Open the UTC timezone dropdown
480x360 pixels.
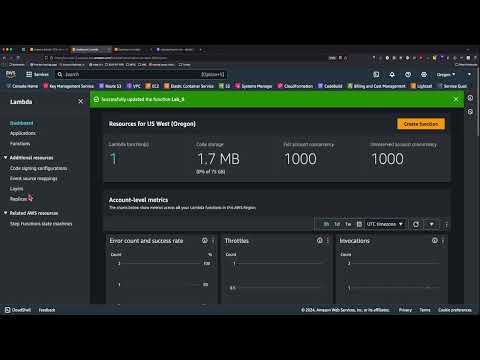[385, 224]
